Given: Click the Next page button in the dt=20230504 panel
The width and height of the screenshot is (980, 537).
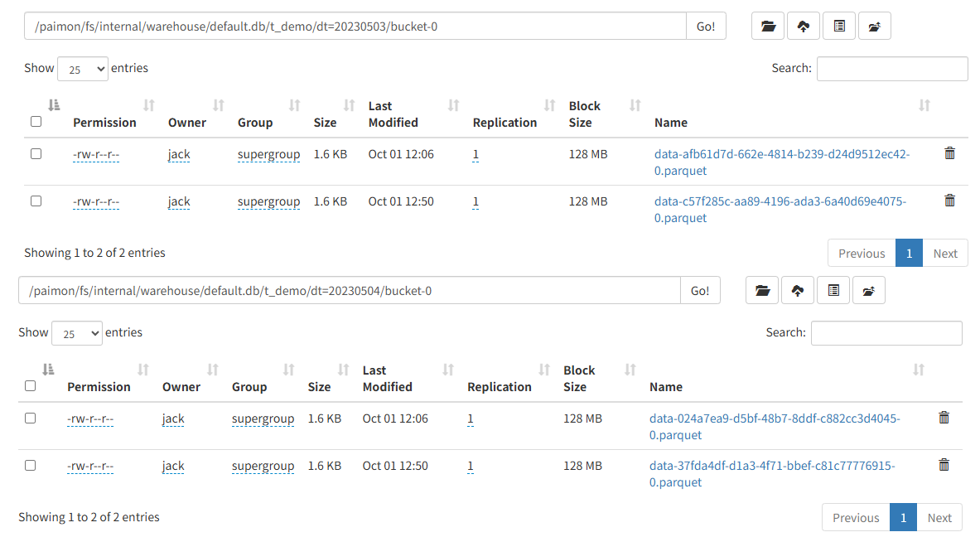Looking at the screenshot, I should pos(939,518).
